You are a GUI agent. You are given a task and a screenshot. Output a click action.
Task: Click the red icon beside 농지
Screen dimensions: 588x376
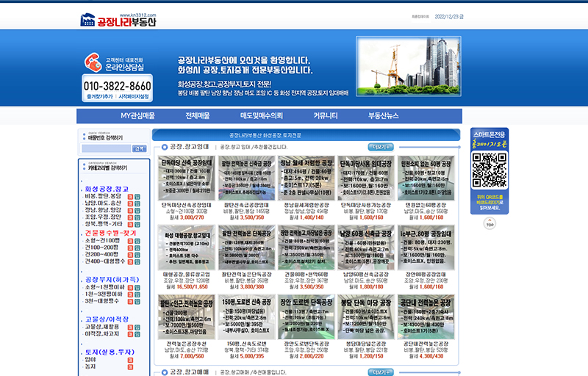(x=130, y=367)
